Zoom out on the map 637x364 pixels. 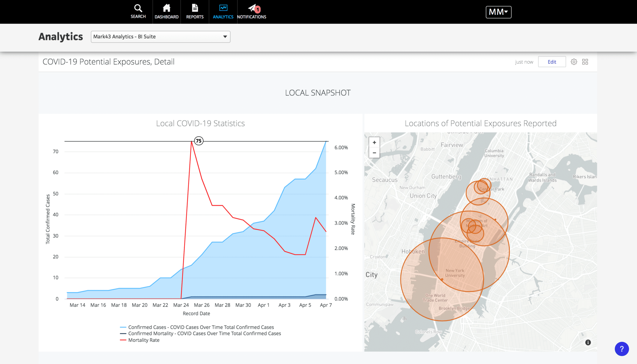(x=374, y=153)
